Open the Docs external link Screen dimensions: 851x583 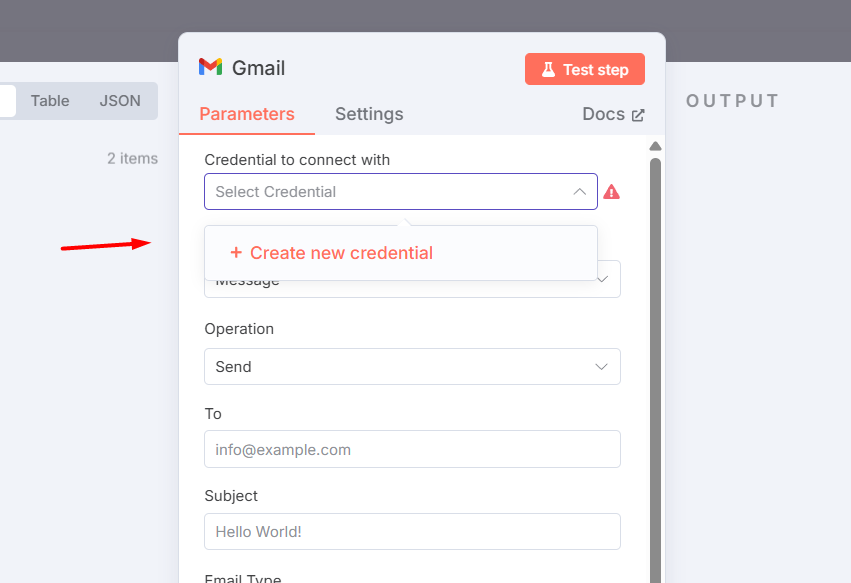coord(613,114)
